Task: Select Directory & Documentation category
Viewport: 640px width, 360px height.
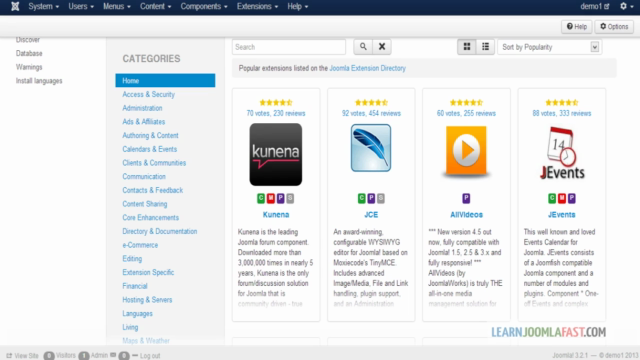Action: pos(160,231)
